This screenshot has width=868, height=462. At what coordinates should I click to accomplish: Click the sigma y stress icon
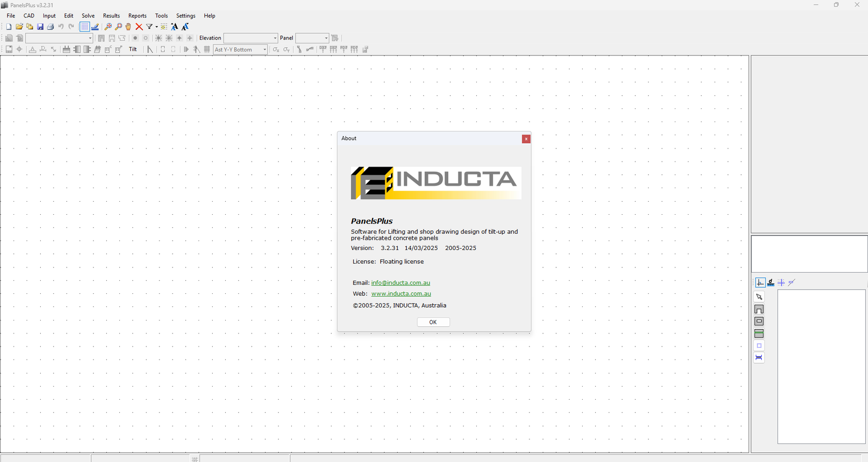click(286, 49)
